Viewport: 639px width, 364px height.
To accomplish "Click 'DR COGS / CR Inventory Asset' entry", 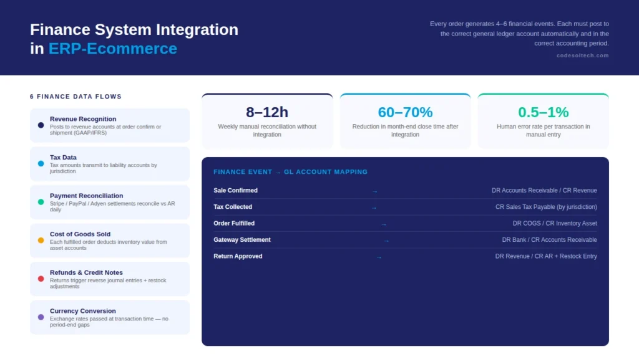I will tap(555, 224).
